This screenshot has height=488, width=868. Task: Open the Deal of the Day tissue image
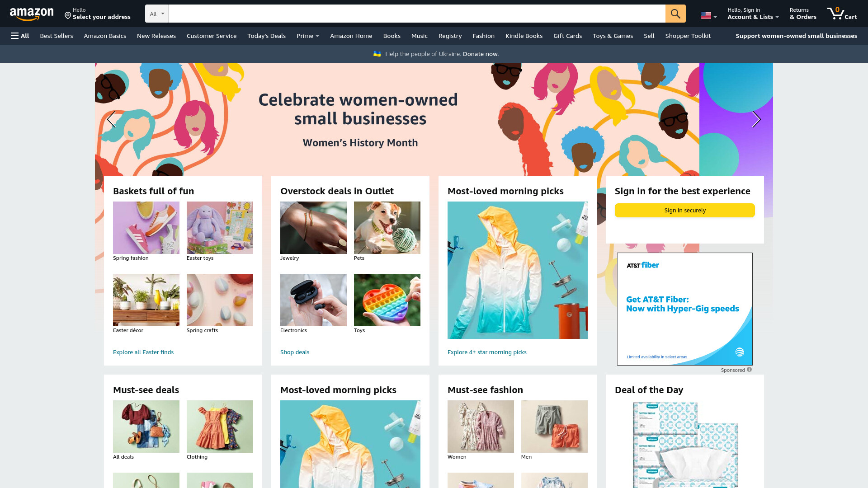[x=685, y=445]
